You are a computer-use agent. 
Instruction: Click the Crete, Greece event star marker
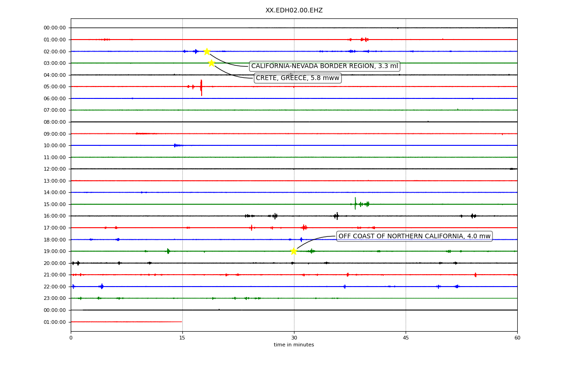[211, 63]
